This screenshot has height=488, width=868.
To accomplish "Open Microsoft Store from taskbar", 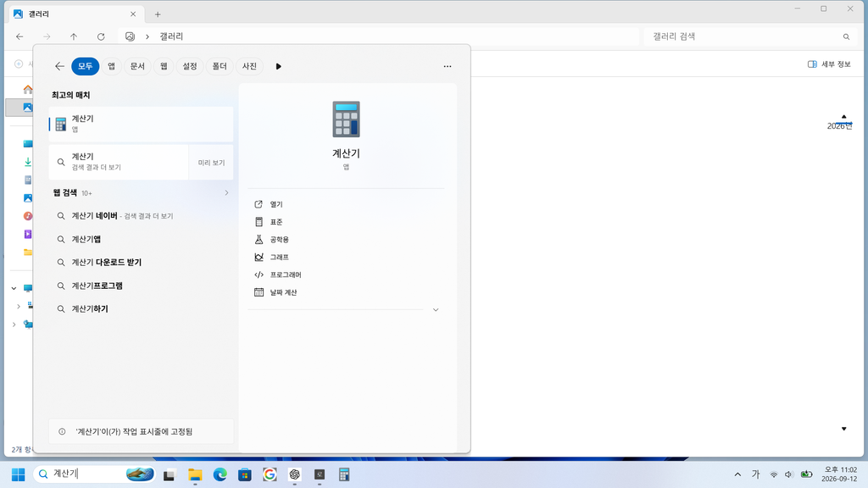I will [x=245, y=474].
